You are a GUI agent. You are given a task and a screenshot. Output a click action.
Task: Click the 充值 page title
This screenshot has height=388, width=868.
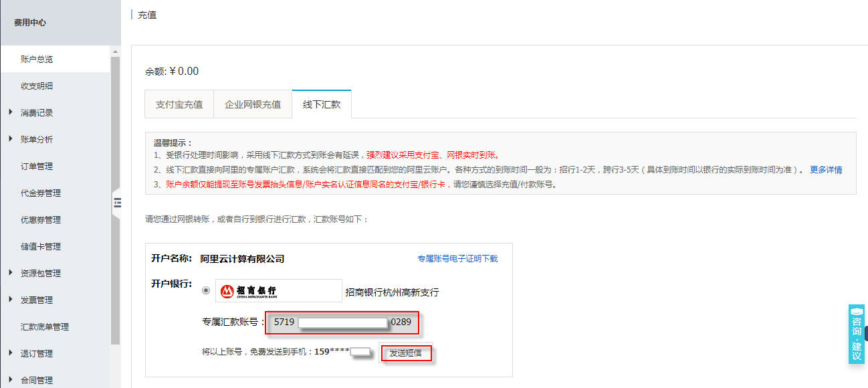(147, 15)
